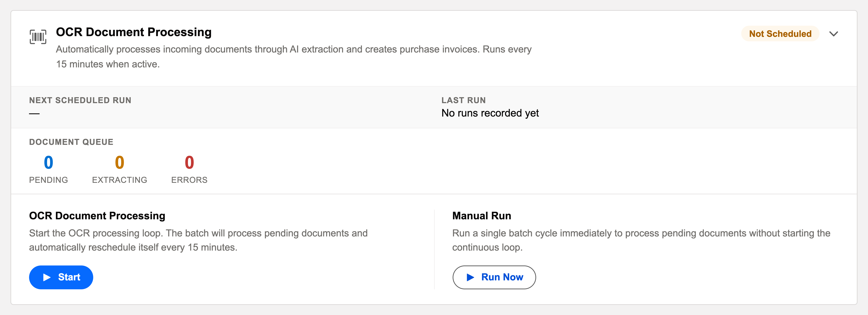Click the ERRORS queue label

[x=189, y=180]
